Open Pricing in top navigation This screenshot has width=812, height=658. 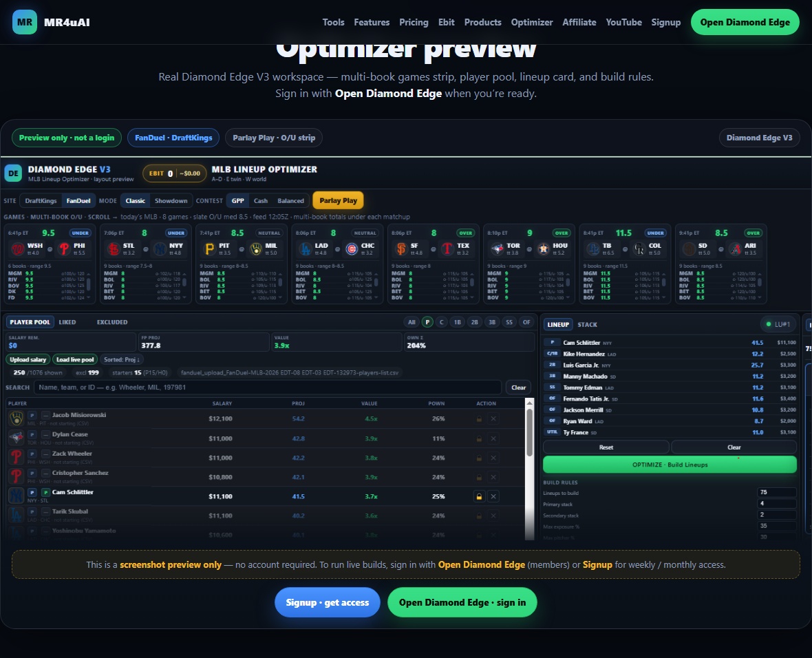[x=414, y=22]
